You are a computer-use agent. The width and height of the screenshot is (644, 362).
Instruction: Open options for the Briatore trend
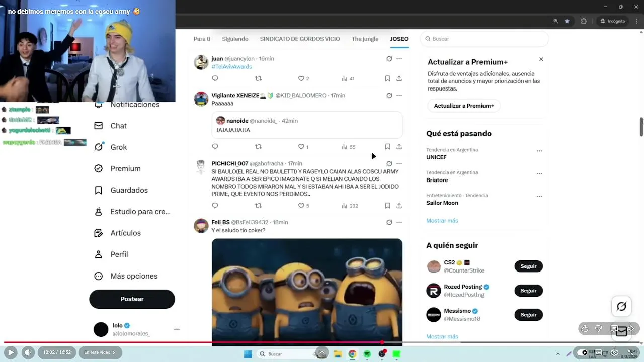click(x=539, y=173)
